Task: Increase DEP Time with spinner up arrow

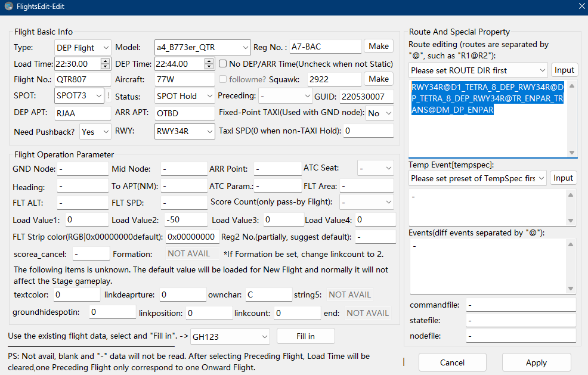Action: click(209, 61)
